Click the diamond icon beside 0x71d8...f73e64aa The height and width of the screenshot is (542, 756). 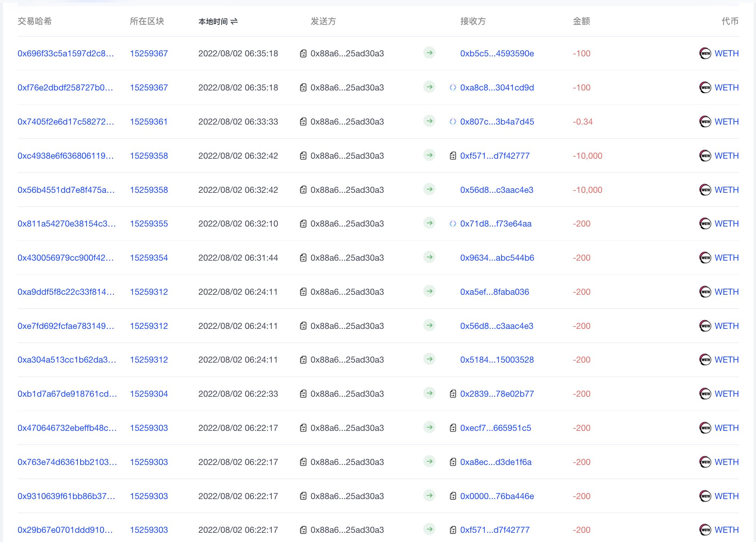[453, 223]
